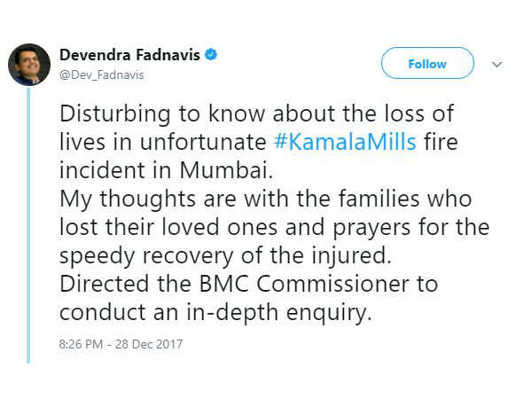Click the Follow button
This screenshot has height=399, width=532.
[427, 64]
